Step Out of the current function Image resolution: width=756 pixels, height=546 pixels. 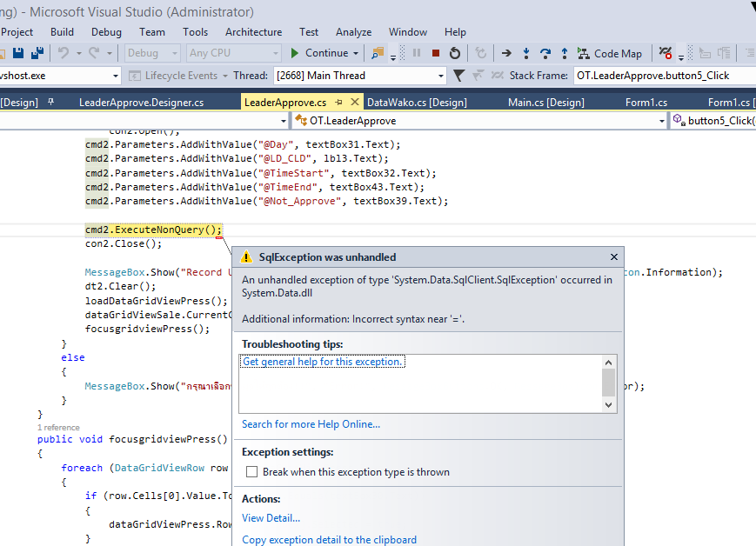pyautogui.click(x=564, y=53)
